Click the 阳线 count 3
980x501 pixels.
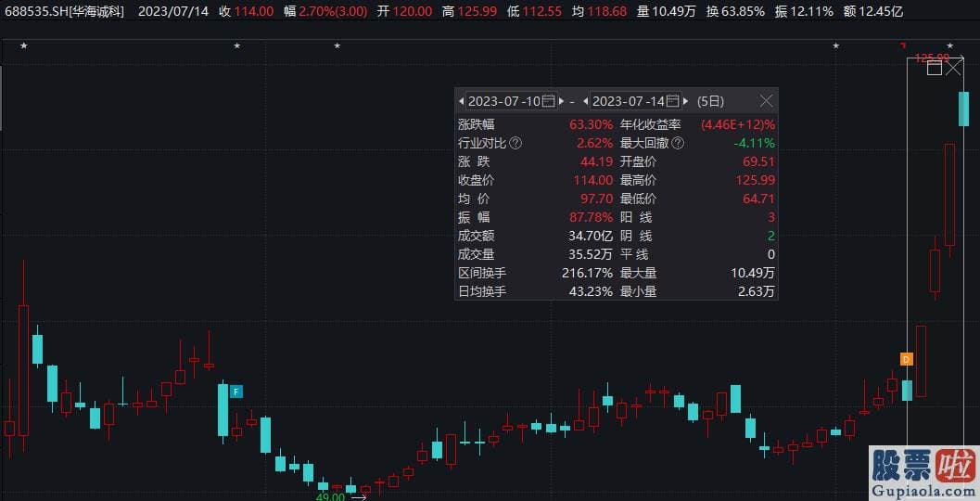(771, 217)
